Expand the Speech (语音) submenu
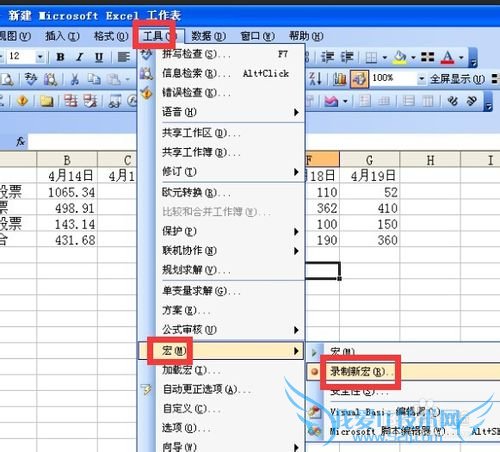The width and height of the screenshot is (500, 452). (222, 112)
